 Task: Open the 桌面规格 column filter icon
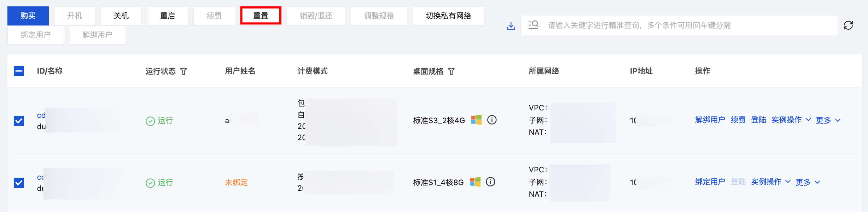click(x=451, y=71)
